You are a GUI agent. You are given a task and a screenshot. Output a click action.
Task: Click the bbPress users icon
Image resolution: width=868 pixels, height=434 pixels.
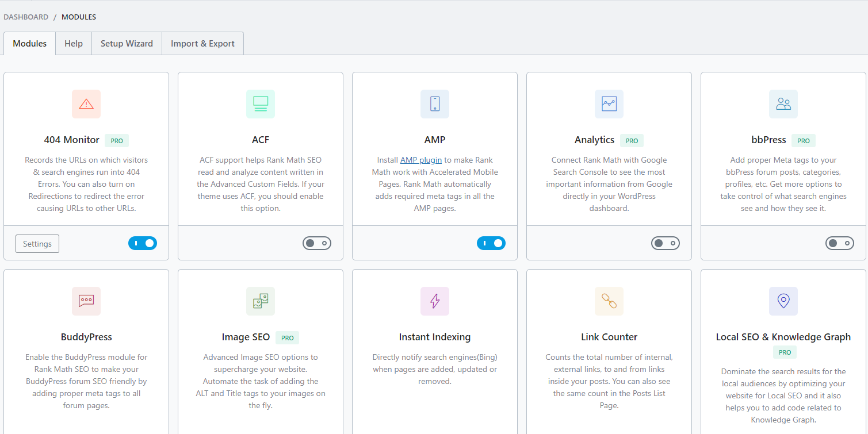783,104
